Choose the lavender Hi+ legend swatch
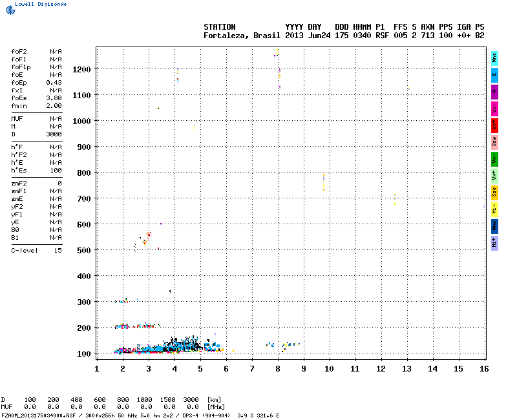This screenshot has height=420, width=517. coord(494,242)
